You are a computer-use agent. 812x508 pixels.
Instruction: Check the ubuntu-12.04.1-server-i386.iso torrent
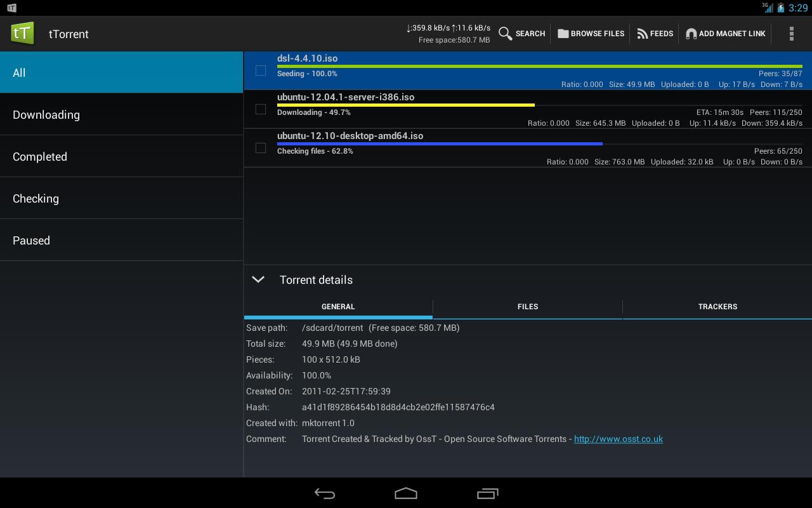coord(260,109)
